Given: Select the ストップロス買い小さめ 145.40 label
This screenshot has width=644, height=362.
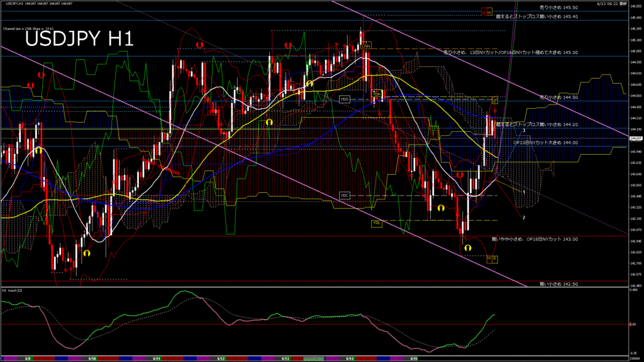Looking at the screenshot, I should click(537, 16).
